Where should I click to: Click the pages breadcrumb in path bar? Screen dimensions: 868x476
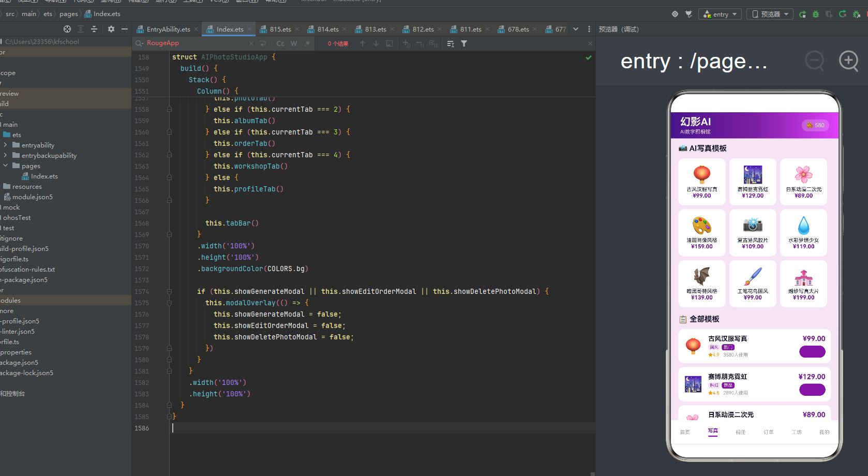tap(68, 14)
